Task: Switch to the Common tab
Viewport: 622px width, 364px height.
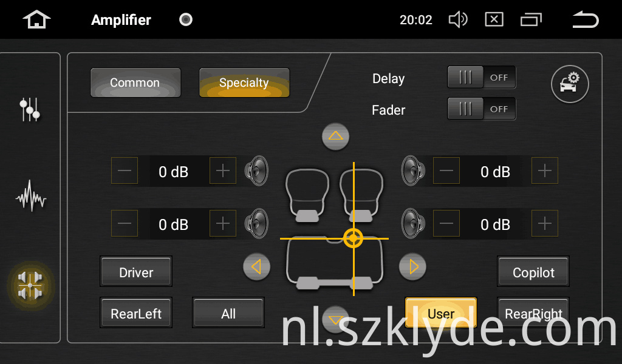Action: pos(135,83)
